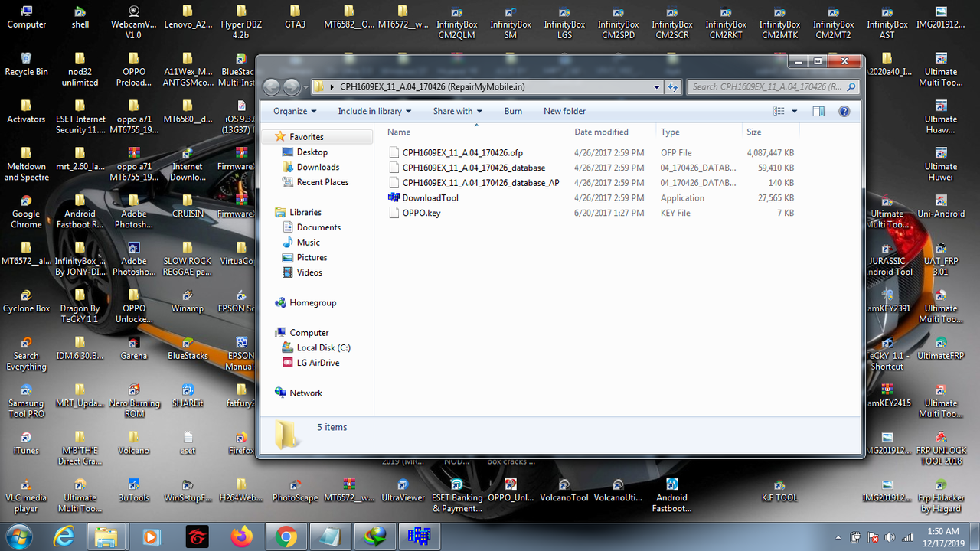
Task: Open Local Disk (C:) in navigation pane
Action: coord(323,347)
